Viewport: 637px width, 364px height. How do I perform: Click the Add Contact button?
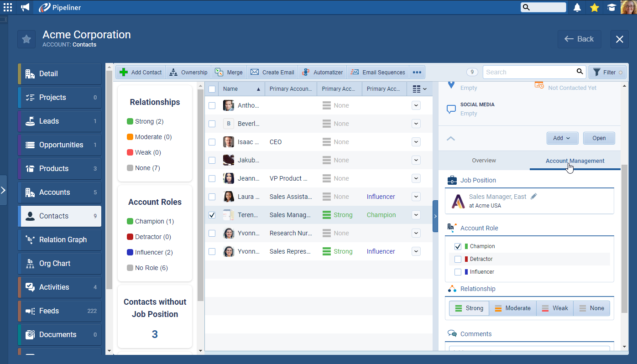[141, 72]
